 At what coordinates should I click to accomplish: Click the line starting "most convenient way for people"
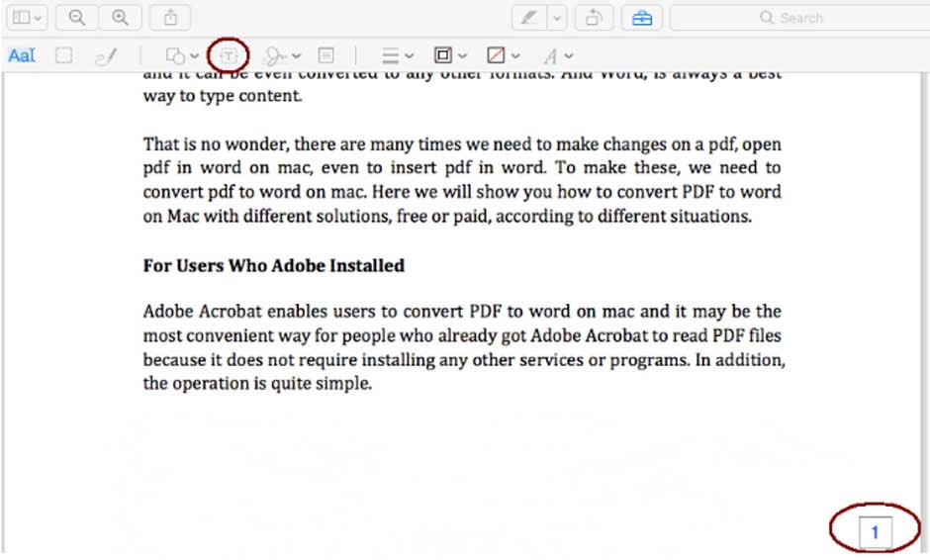pos(462,335)
